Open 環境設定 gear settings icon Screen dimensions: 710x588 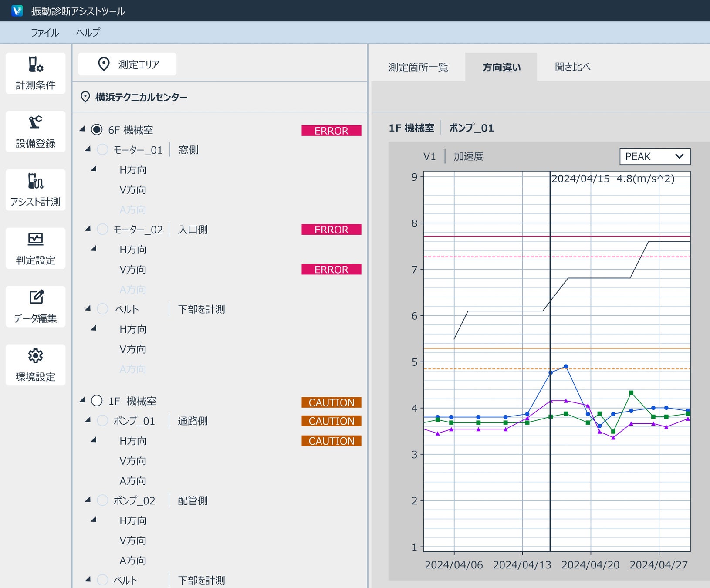[35, 356]
